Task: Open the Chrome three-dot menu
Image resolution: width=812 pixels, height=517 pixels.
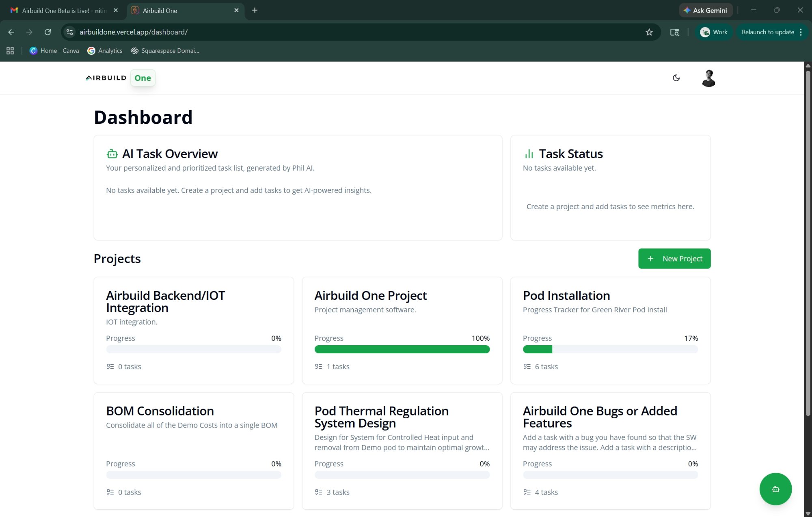Action: click(801, 32)
